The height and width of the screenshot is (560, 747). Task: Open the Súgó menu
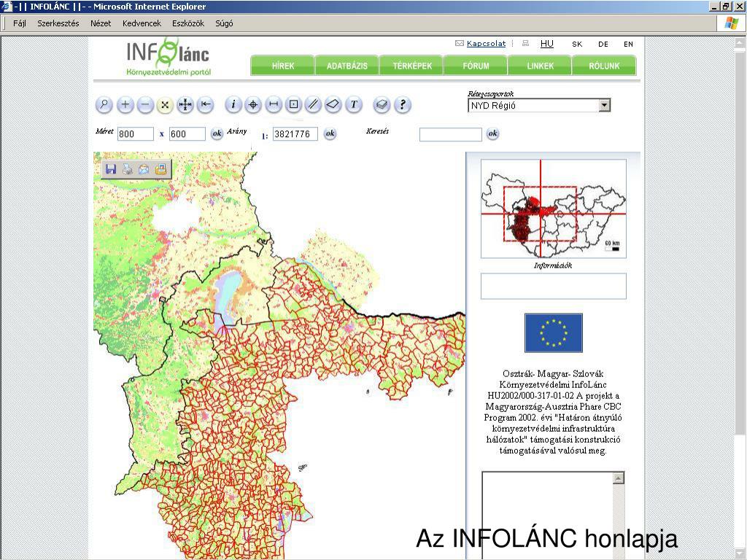point(224,23)
